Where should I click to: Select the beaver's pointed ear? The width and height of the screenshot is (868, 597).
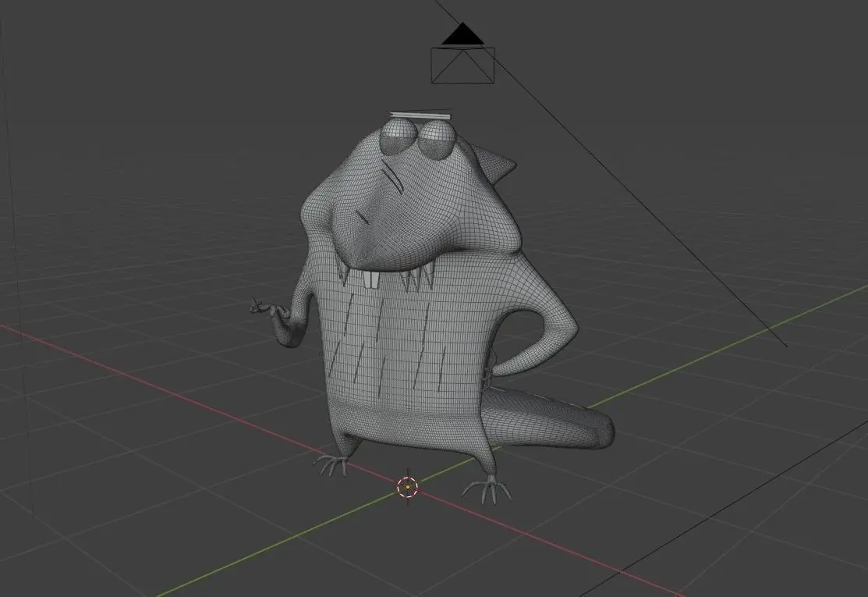493,162
